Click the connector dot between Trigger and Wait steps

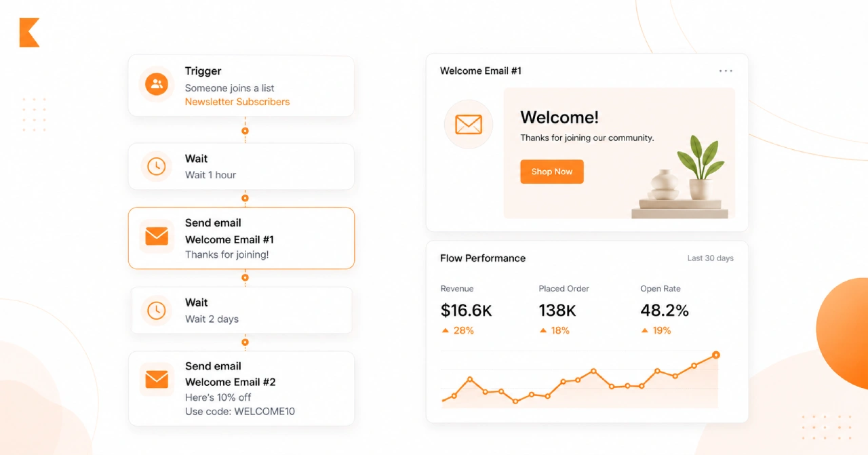(x=244, y=130)
